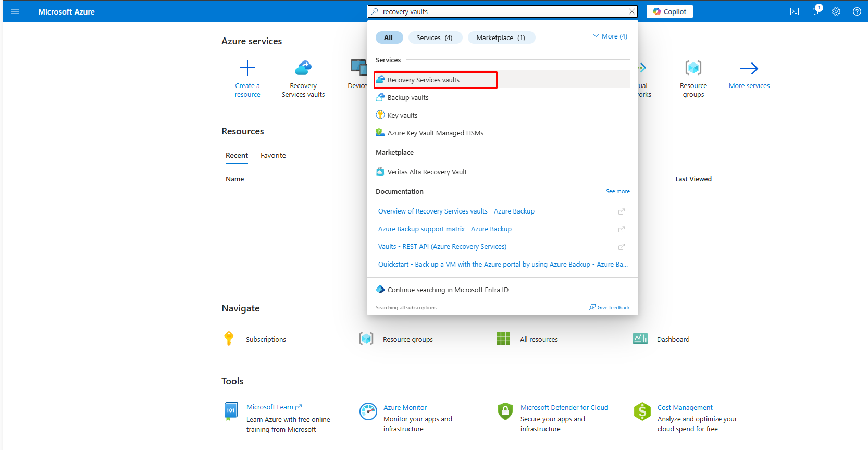Filter results by Marketplace (1)
The width and height of the screenshot is (868, 450).
(501, 37)
